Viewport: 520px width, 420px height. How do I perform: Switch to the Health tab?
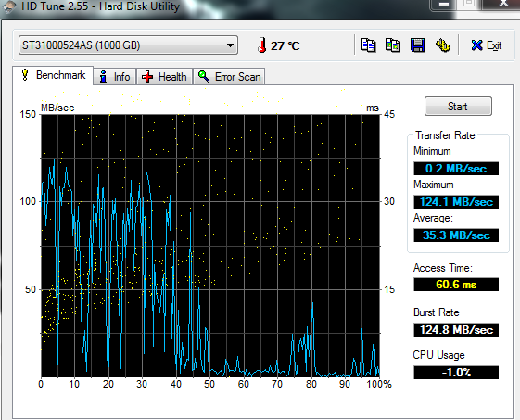click(164, 77)
